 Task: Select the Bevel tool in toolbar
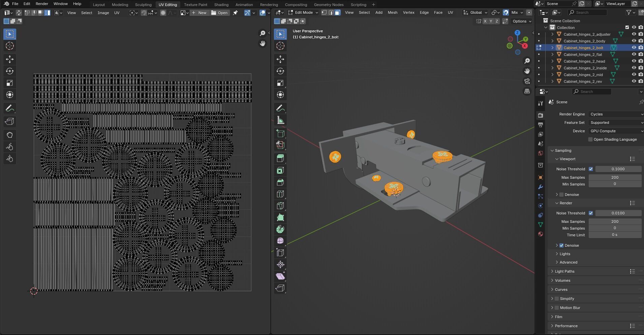pos(280,182)
